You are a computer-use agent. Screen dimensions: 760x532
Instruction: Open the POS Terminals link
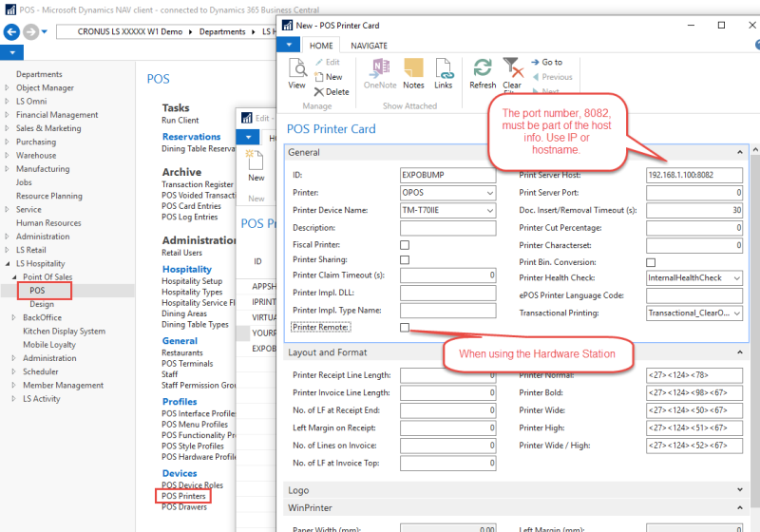pyautogui.click(x=187, y=364)
